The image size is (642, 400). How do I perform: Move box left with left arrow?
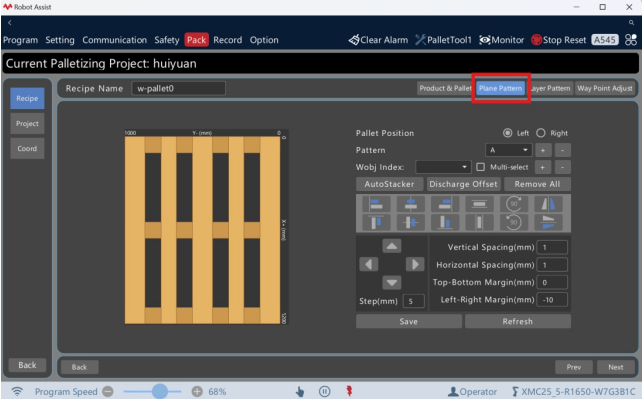(x=368, y=264)
